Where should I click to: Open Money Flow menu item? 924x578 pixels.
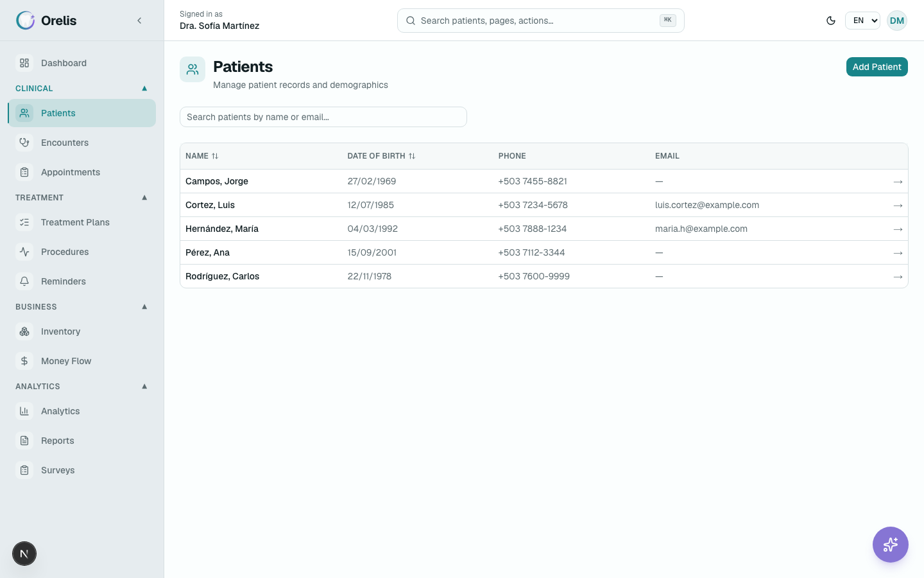pyautogui.click(x=82, y=361)
